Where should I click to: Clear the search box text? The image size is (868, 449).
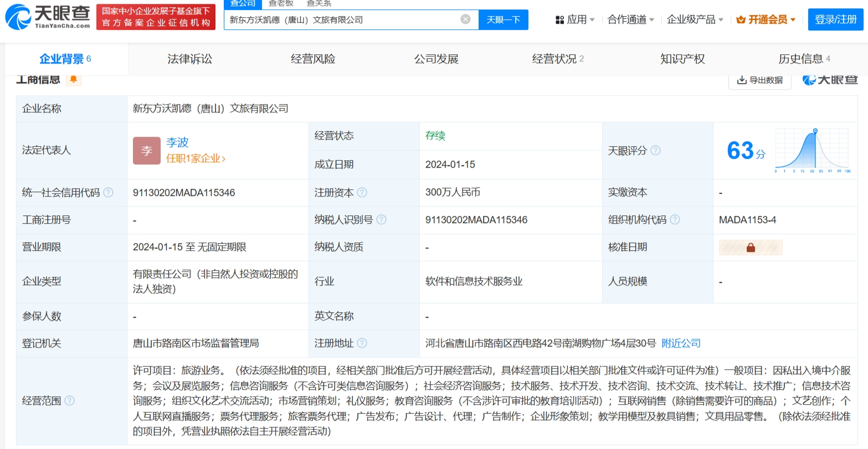click(465, 19)
